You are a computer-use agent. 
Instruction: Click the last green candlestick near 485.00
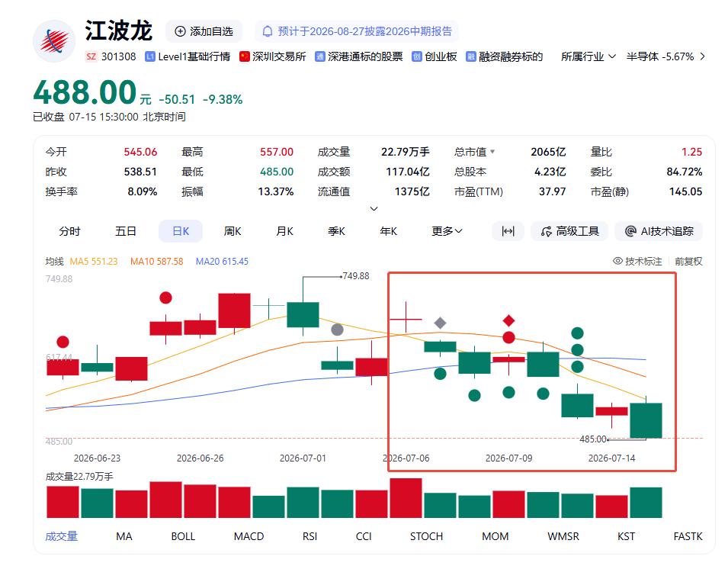(x=646, y=420)
